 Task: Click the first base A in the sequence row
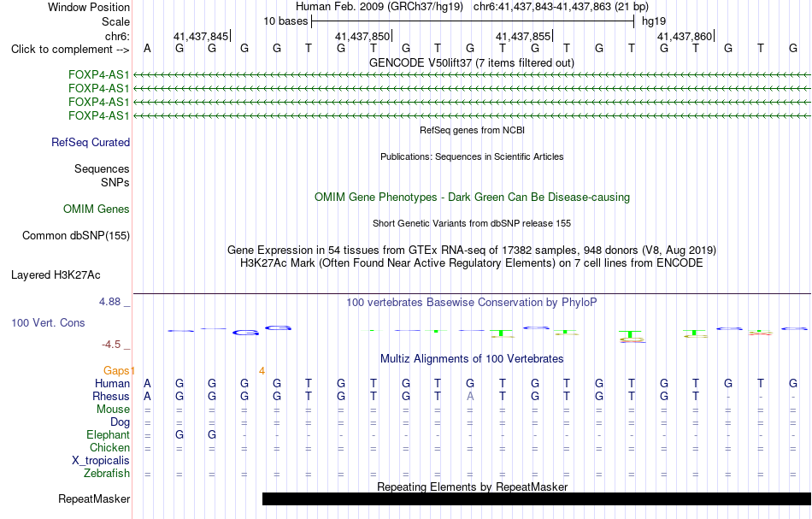tap(147, 49)
